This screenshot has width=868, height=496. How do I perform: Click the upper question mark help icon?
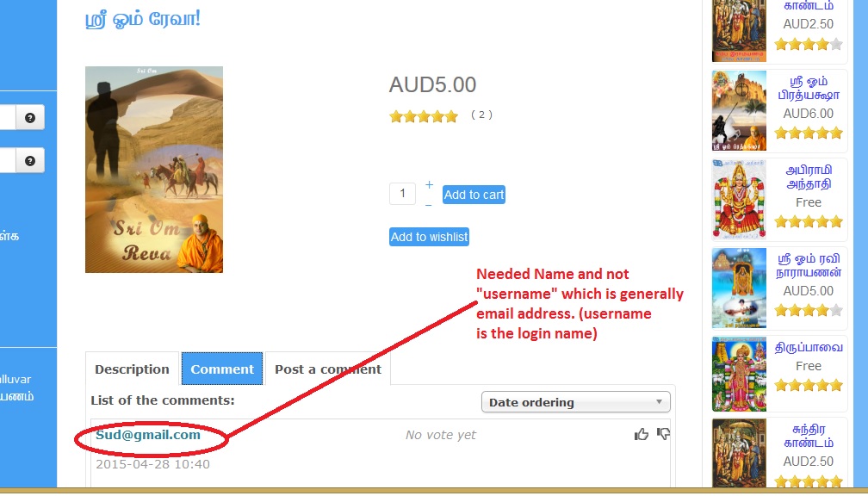pyautogui.click(x=30, y=117)
